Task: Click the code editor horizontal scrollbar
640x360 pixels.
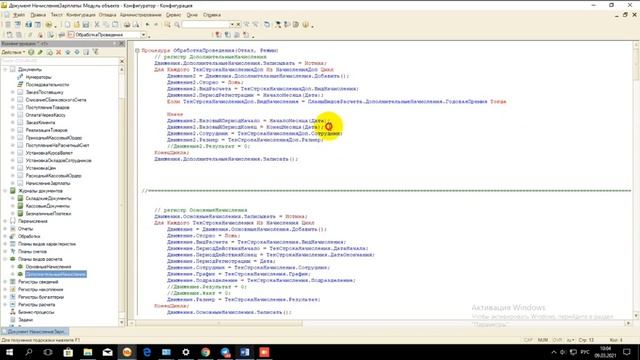Action: point(380,323)
